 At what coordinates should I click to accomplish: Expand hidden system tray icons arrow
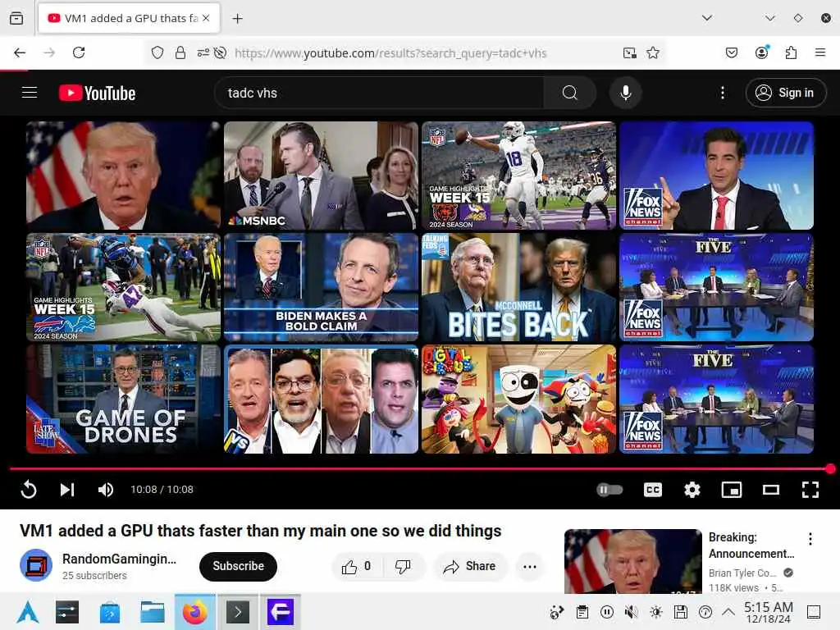click(728, 612)
